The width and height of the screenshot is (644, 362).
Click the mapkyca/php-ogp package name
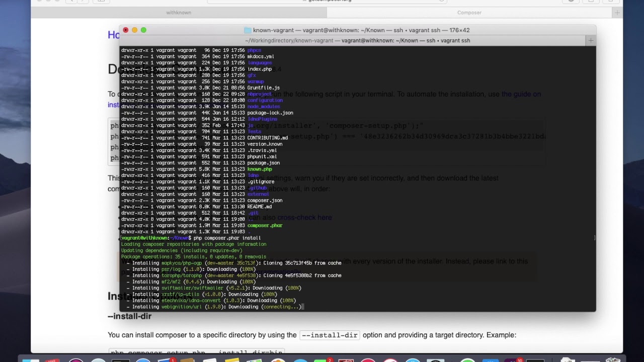[183, 263]
